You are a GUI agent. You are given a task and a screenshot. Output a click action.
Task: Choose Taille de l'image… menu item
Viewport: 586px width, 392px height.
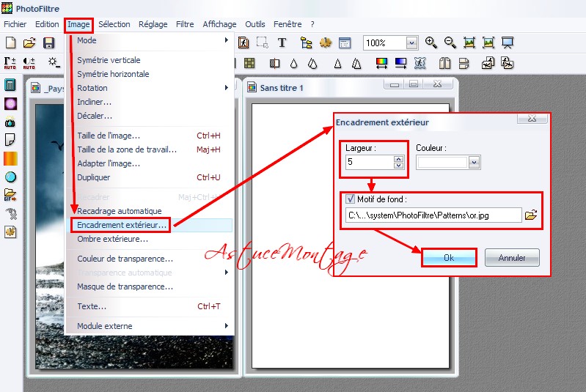150,136
